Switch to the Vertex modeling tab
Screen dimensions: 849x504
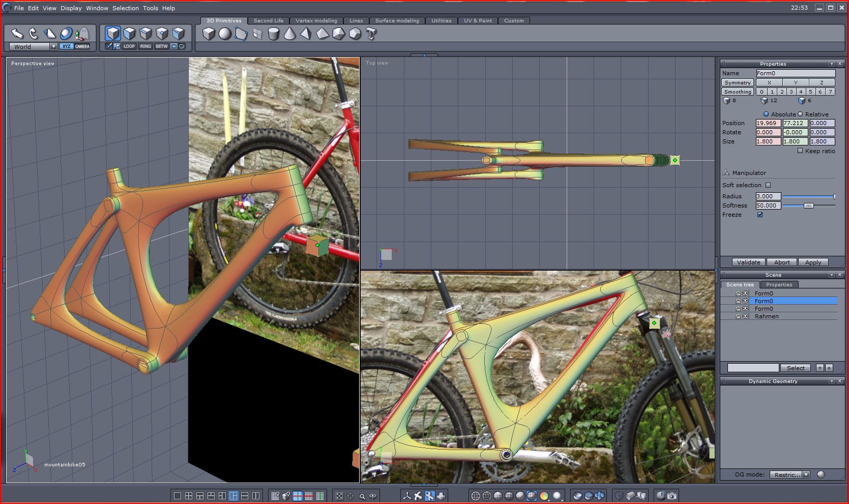point(316,21)
